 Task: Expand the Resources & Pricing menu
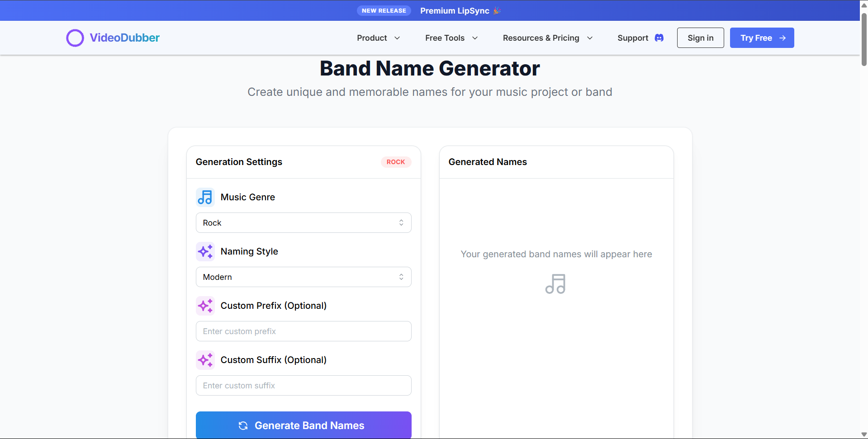tap(547, 38)
